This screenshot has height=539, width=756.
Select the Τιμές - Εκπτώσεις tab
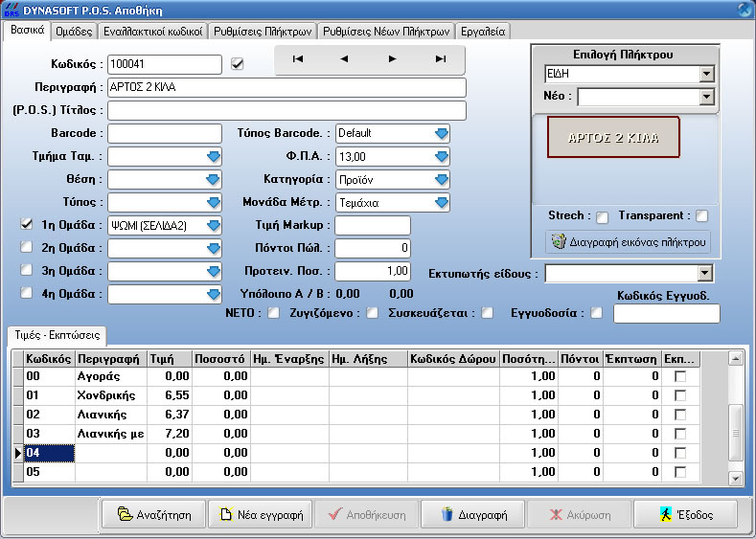pos(57,335)
